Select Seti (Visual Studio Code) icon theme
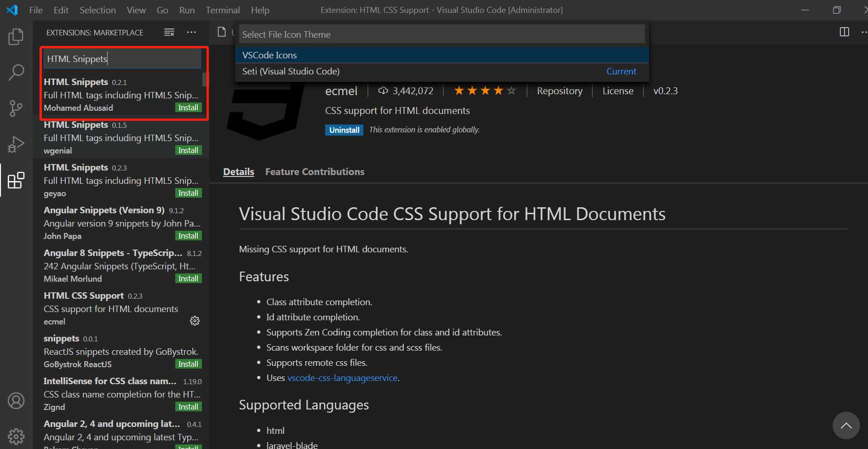Image resolution: width=868 pixels, height=449 pixels. click(x=442, y=71)
